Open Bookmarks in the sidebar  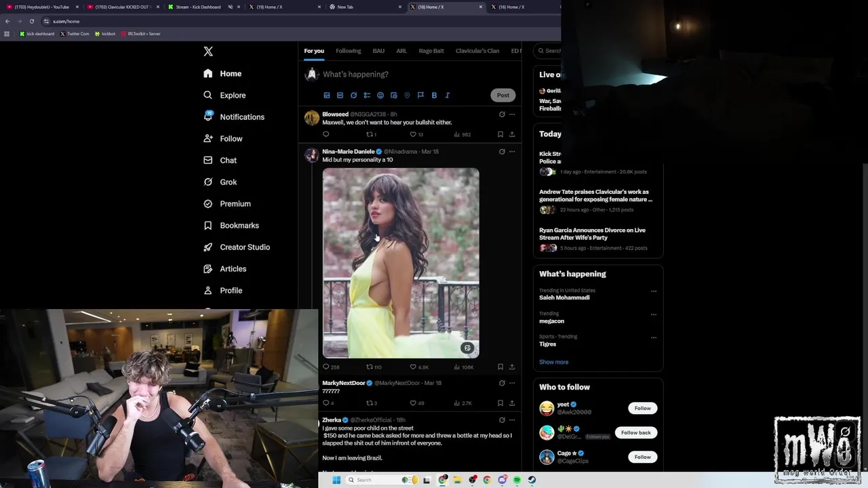click(x=231, y=226)
